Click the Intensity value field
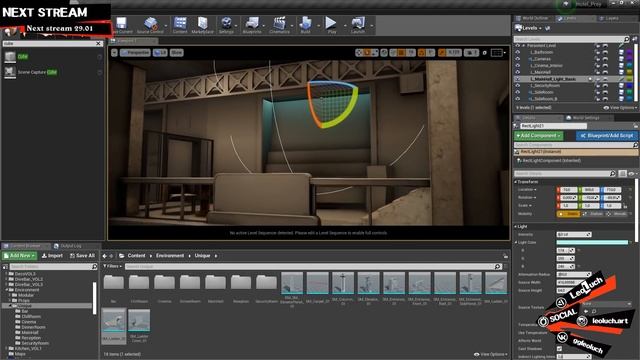 [573, 234]
